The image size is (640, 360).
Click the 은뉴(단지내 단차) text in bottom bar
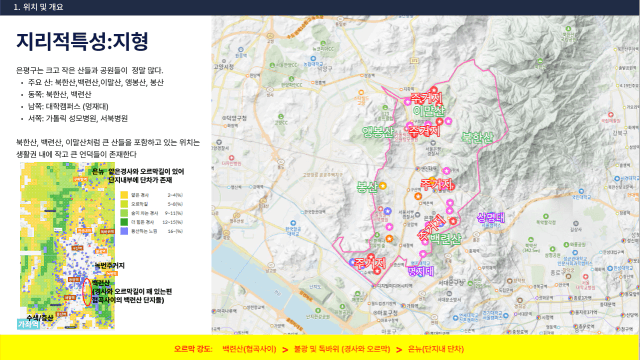tap(436, 349)
